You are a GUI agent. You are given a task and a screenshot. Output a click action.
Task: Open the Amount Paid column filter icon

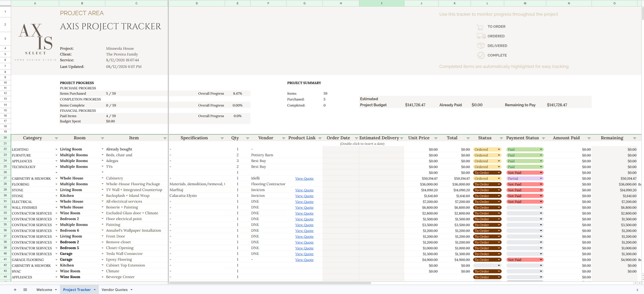point(588,138)
